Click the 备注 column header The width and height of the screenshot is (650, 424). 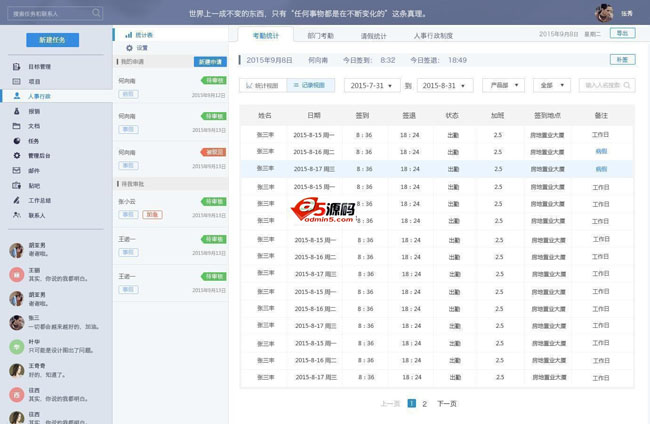pos(601,115)
